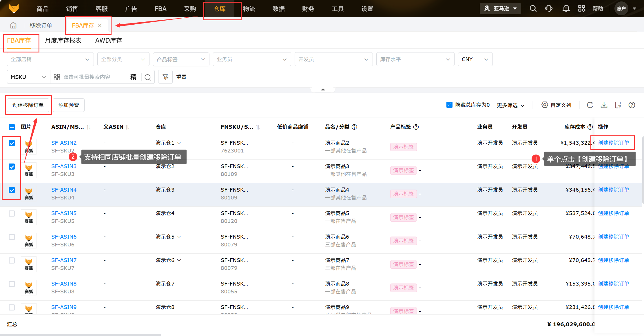Click the search magnifier icon in top bar
Viewport: 644px width, 336px height.
coord(533,9)
